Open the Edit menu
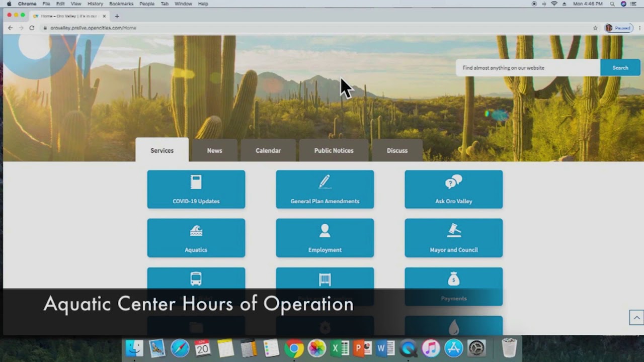Viewport: 644px width, 362px height. click(60, 4)
